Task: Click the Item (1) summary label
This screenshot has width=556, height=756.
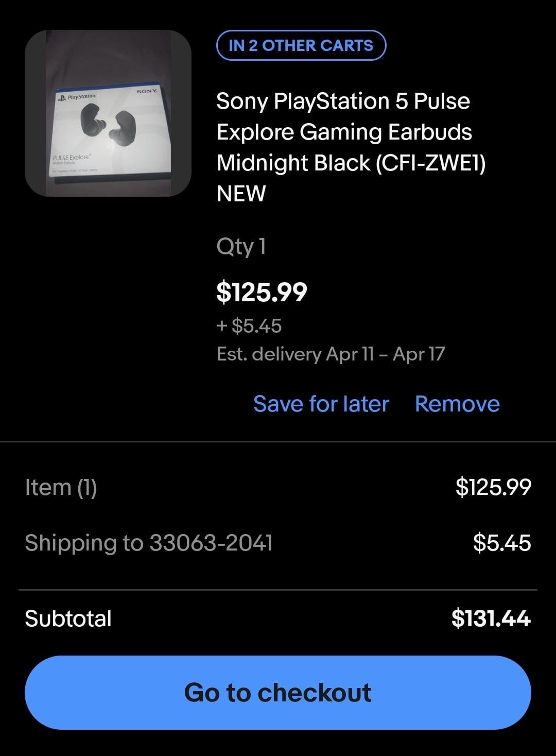Action: pyautogui.click(x=61, y=487)
